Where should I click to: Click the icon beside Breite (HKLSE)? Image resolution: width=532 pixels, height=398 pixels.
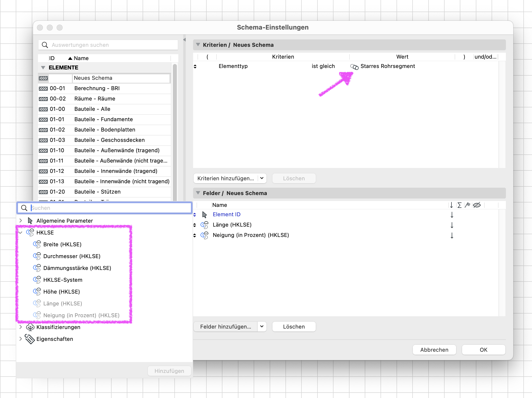coord(37,244)
